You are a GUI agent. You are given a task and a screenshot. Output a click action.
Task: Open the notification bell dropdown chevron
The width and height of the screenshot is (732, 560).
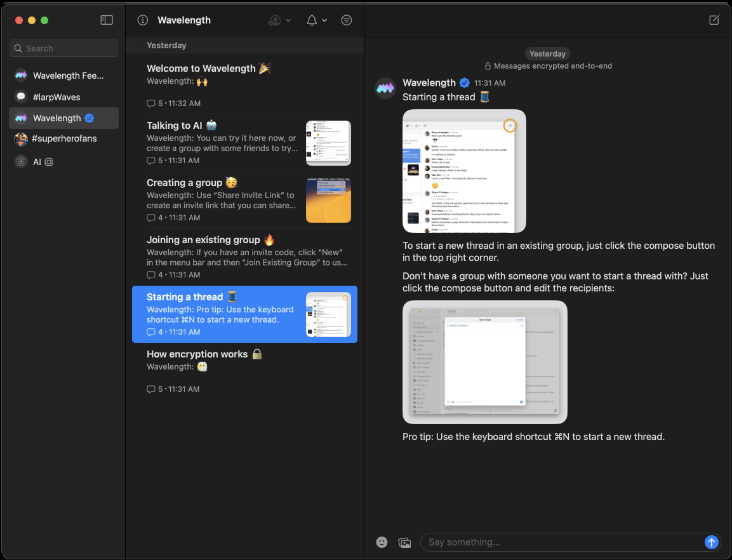pos(324,20)
